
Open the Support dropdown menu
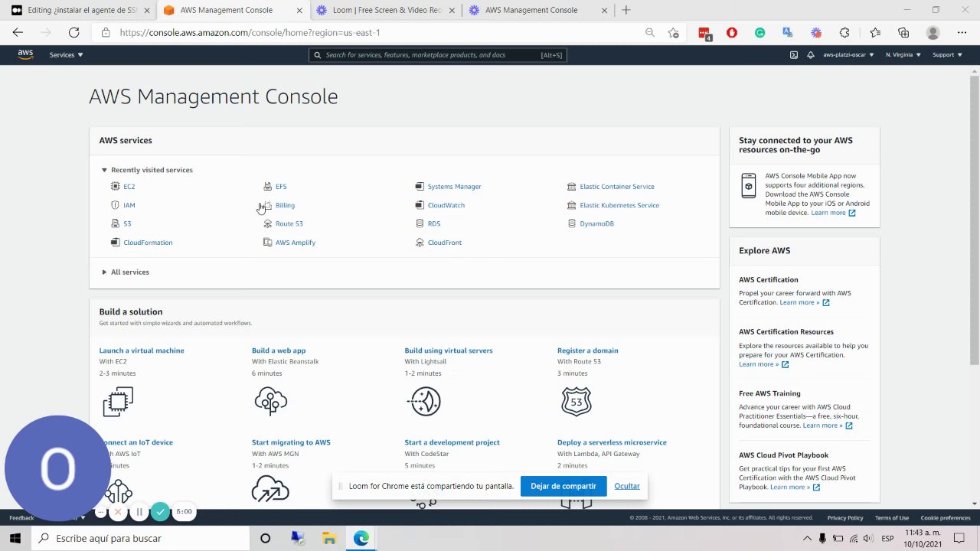(x=947, y=55)
